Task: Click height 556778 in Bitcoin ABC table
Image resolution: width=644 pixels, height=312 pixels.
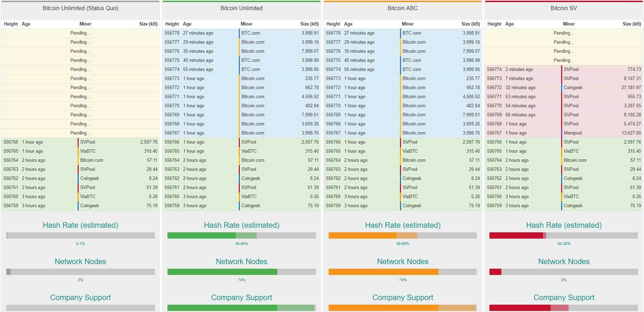Action: pyautogui.click(x=333, y=33)
